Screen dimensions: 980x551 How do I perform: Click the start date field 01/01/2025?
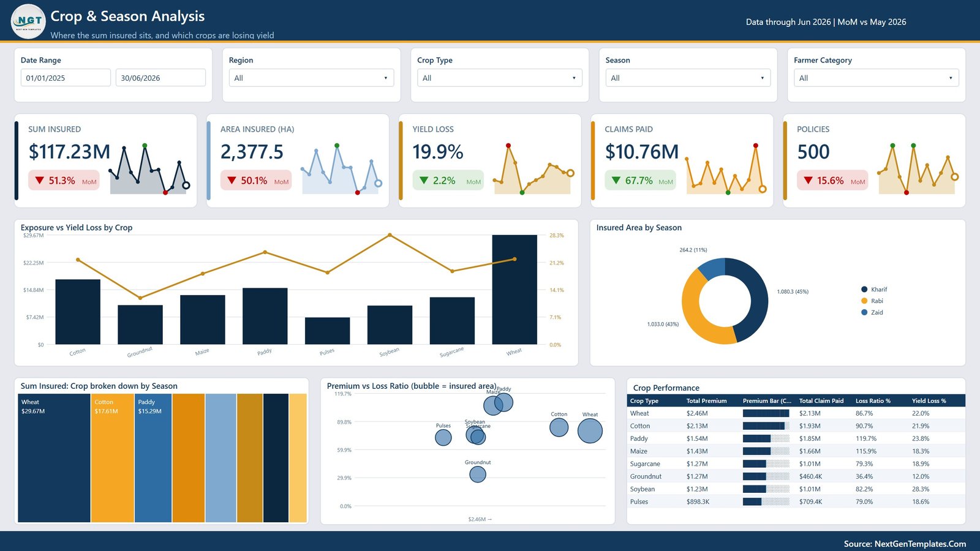click(66, 78)
